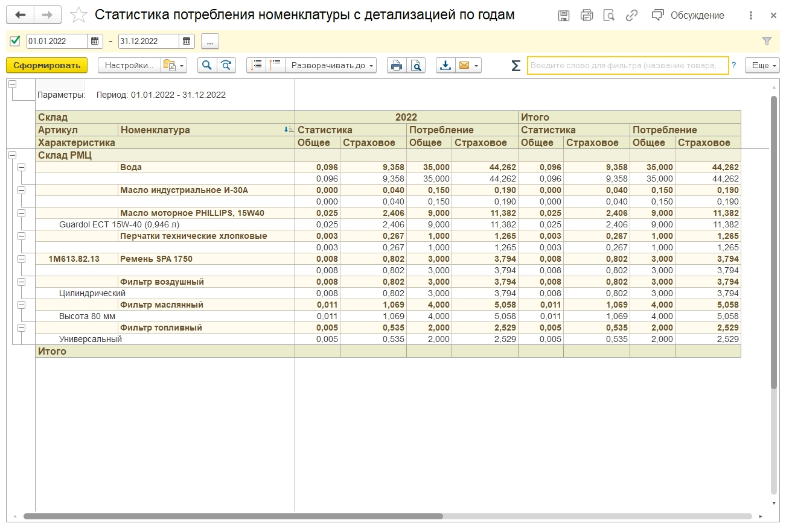This screenshot has width=792, height=532.
Task: Uncheck the period filter checkbox
Action: (16, 41)
